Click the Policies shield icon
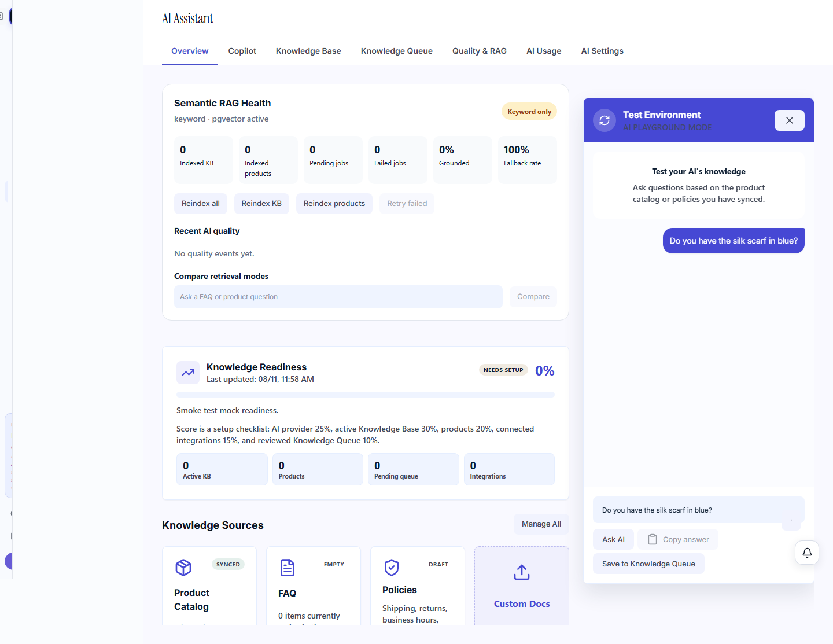 (x=392, y=568)
